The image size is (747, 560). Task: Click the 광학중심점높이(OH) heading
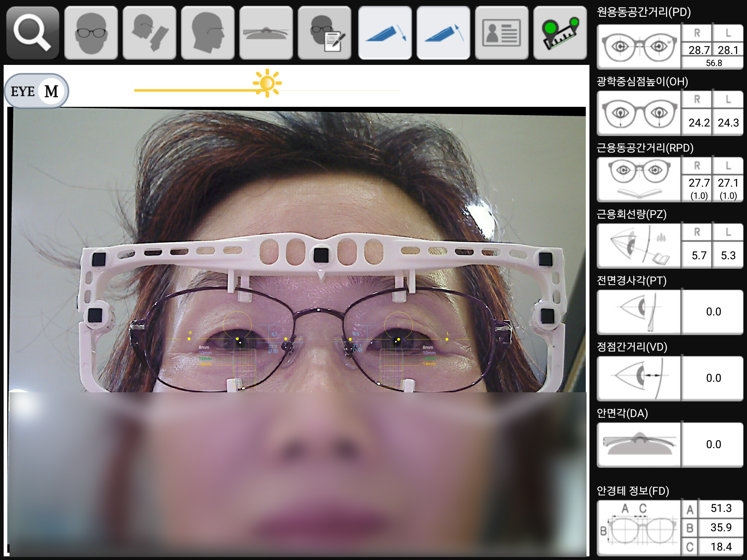point(642,81)
